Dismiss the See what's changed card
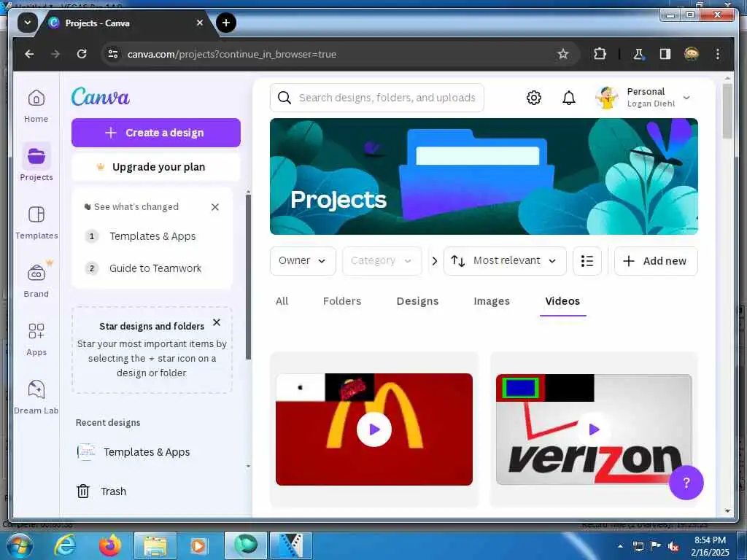The image size is (747, 560). 215,206
